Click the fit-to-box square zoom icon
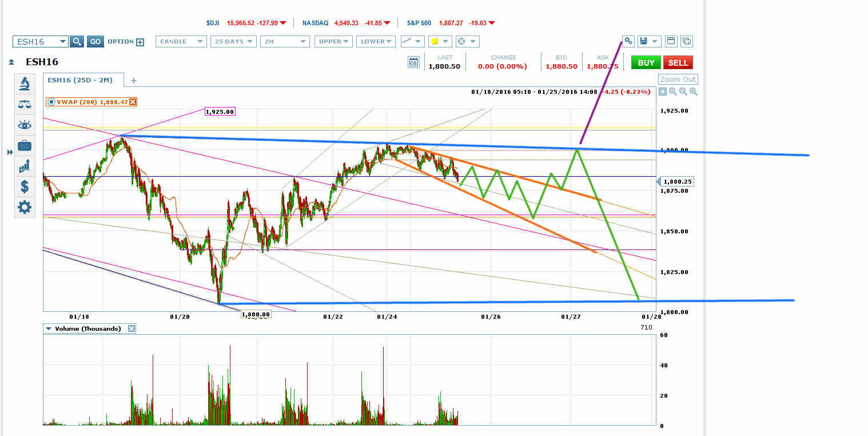 pos(662,92)
